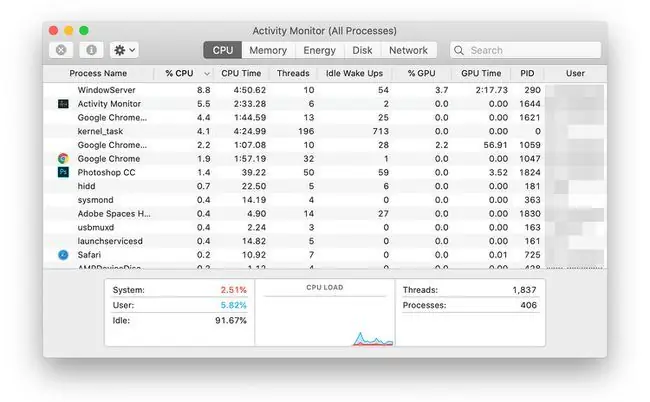Select Google Chrome row with PID 1621
Image resolution: width=650 pixels, height=402 pixels.
[x=324, y=117]
